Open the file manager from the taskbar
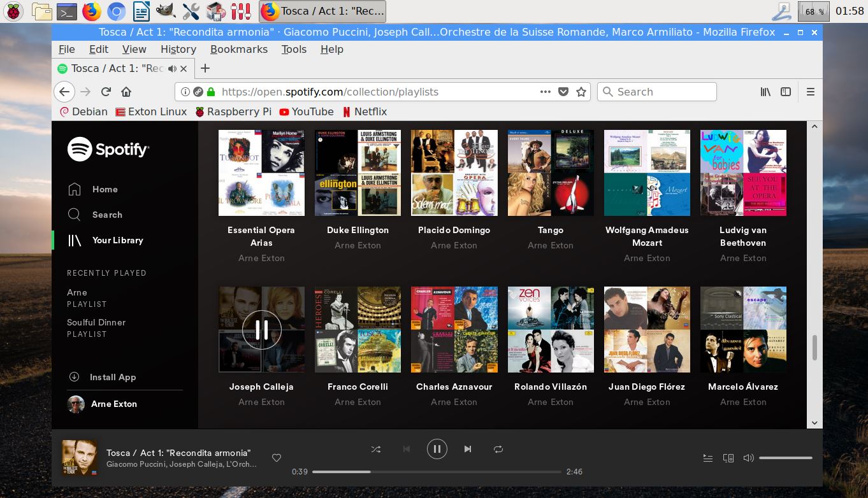 [x=41, y=11]
